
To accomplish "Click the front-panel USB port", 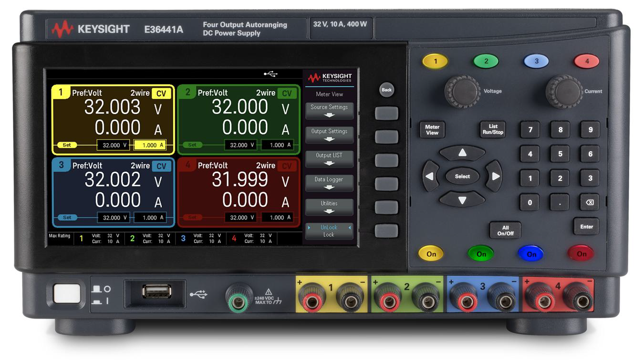I will pyautogui.click(x=156, y=291).
